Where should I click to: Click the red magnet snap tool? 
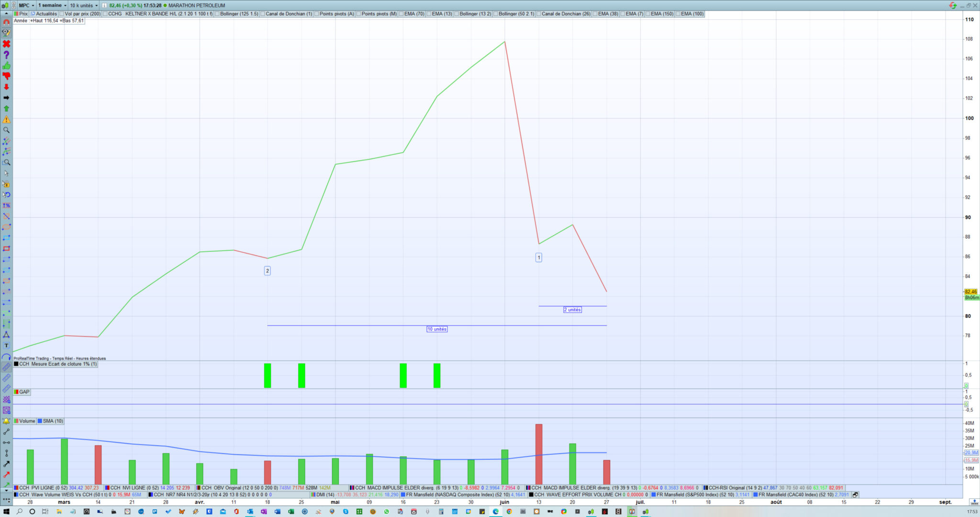(6, 22)
